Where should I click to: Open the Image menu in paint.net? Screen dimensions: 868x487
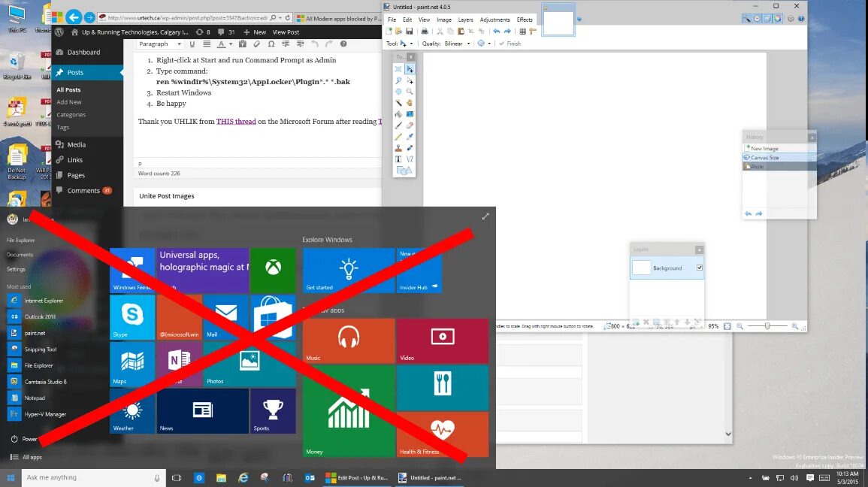[x=444, y=20]
